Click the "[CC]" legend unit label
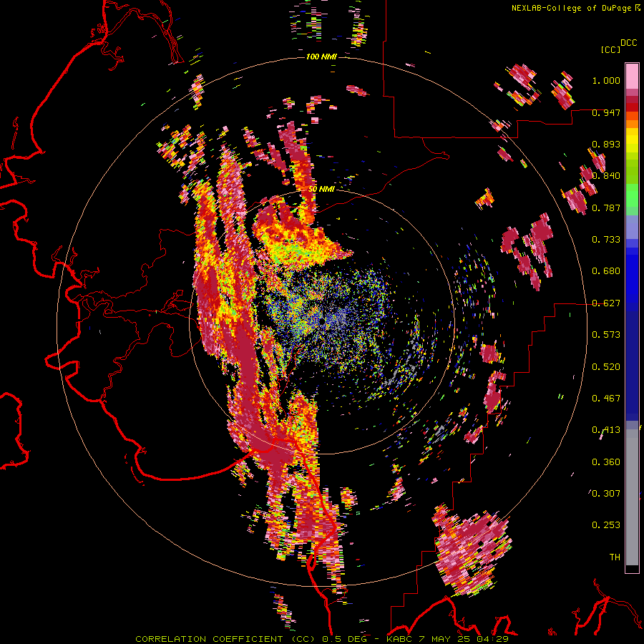This screenshot has width=644, height=644. pos(610,49)
